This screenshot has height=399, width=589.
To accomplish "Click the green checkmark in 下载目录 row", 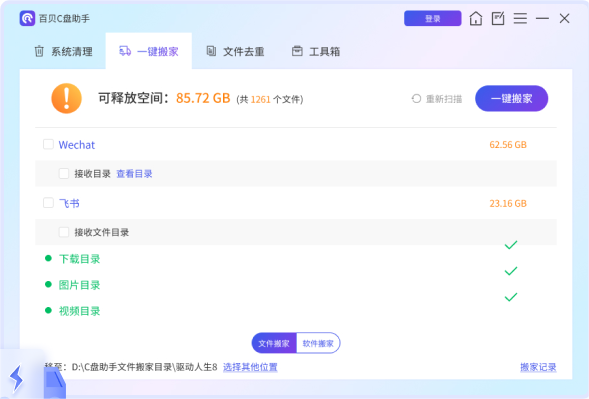I will coord(511,245).
